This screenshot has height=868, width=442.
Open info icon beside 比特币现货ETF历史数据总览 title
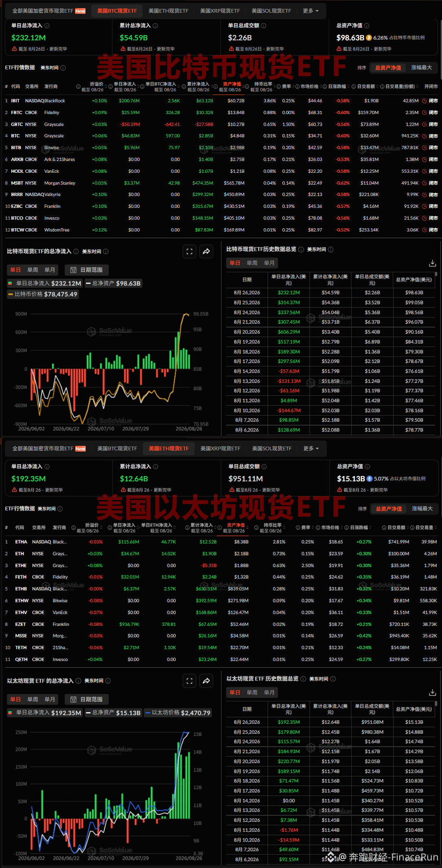pos(301,249)
